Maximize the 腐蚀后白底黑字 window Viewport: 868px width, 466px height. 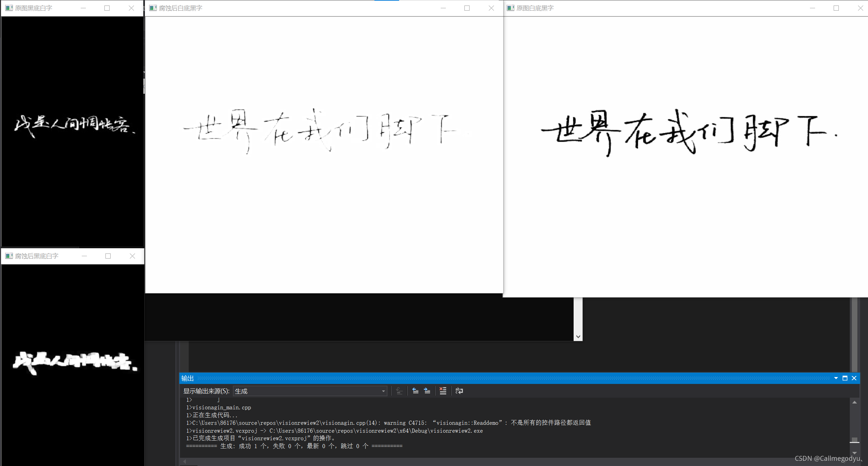coord(467,8)
